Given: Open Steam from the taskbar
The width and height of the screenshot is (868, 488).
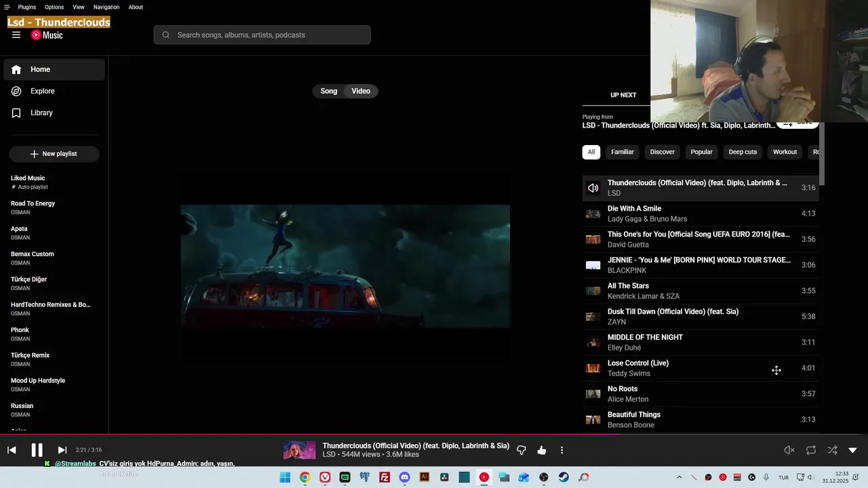Looking at the screenshot, I should coord(564,477).
